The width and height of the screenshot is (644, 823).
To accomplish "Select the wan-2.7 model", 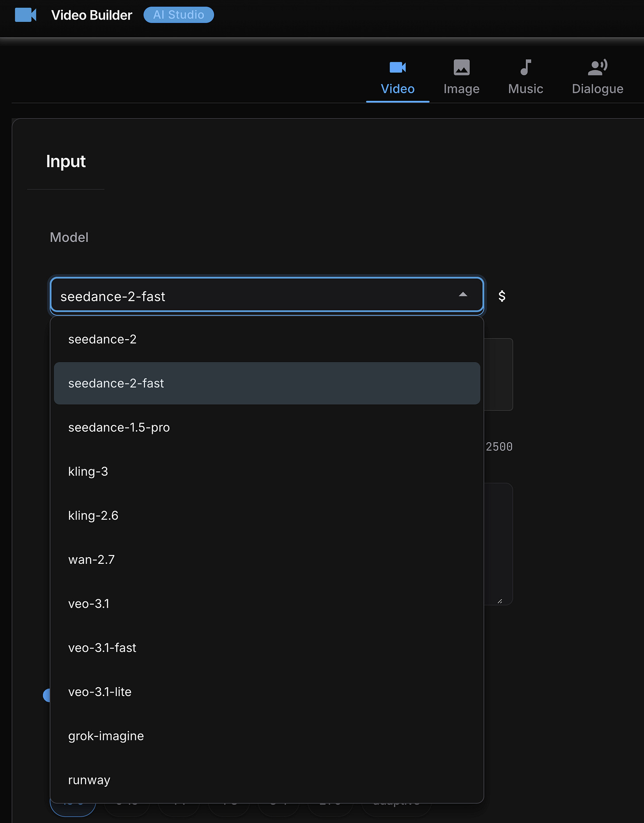I will coord(267,560).
